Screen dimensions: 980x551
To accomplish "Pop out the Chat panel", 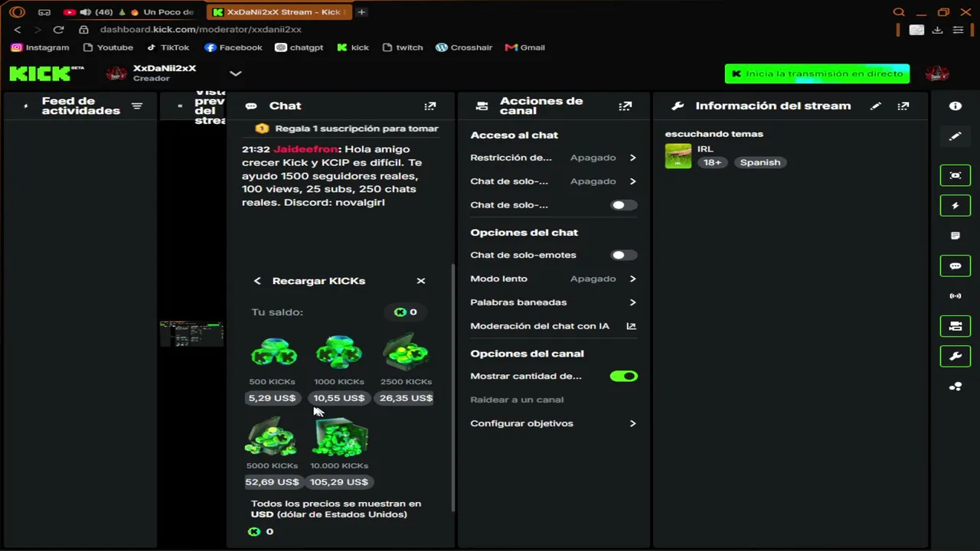I will [x=430, y=106].
